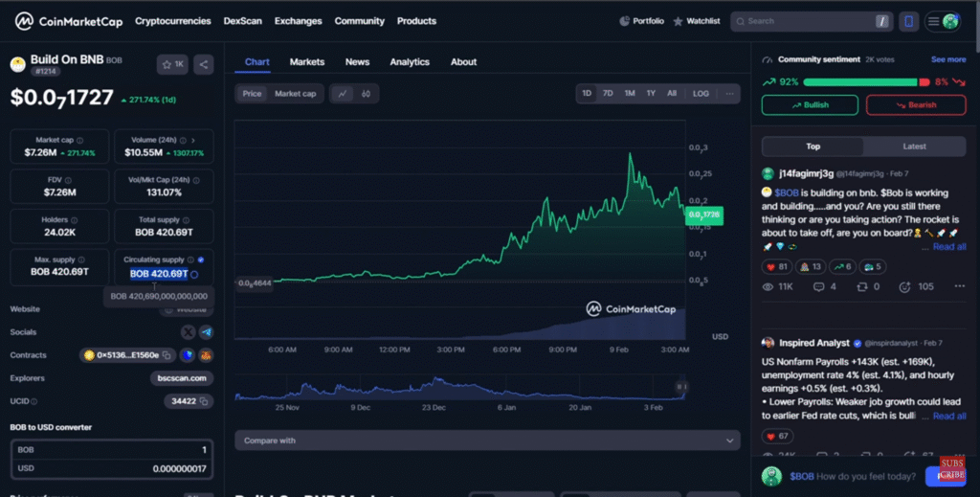This screenshot has width=980, height=497.
Task: Vote Bullish on sentiment
Action: 810,105
